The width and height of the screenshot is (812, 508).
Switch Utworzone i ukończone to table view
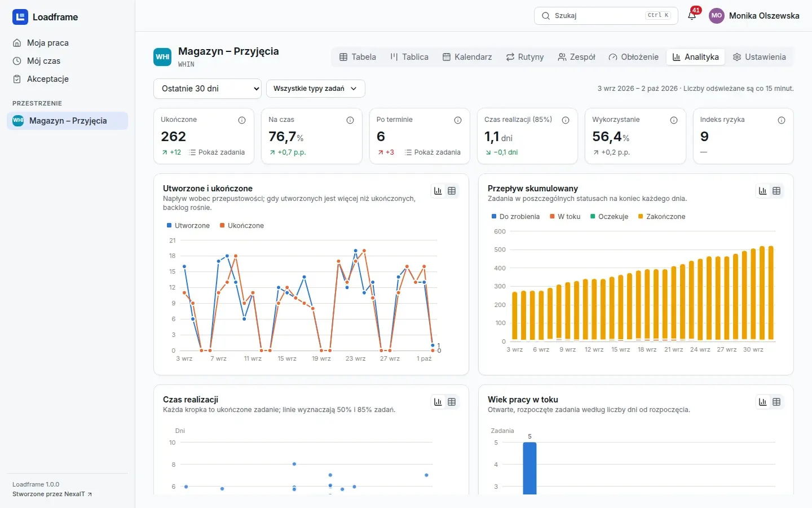[452, 191]
